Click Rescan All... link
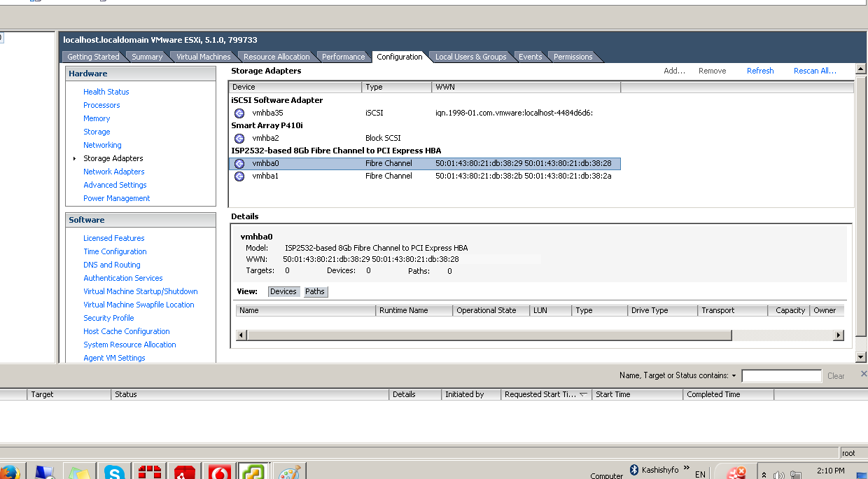The width and height of the screenshot is (868, 479). point(815,71)
